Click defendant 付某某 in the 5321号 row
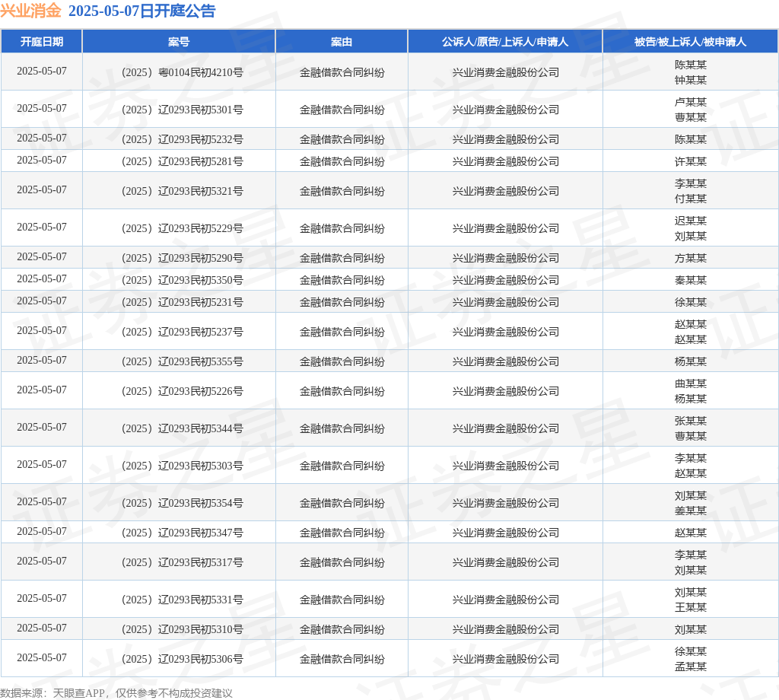779x700 pixels. [691, 199]
